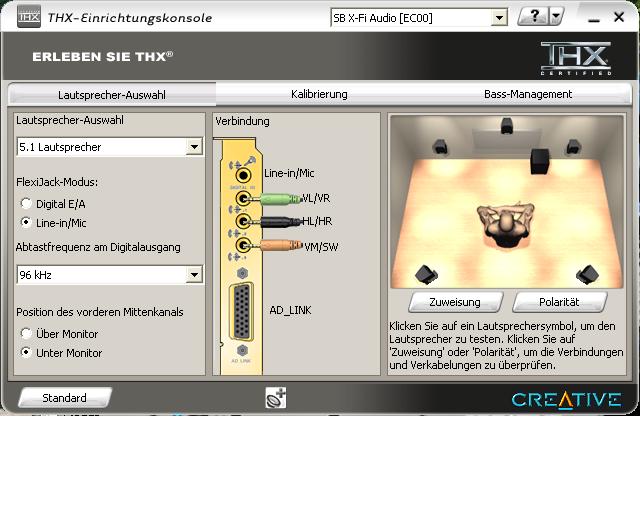Test the center speaker icon

(507, 126)
